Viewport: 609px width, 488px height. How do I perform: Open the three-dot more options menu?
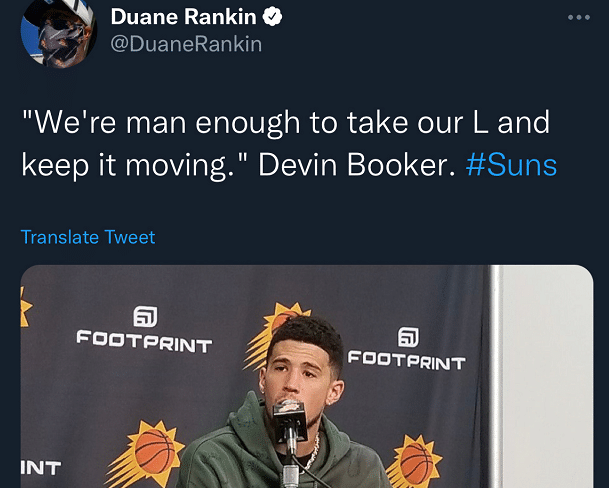tap(579, 18)
